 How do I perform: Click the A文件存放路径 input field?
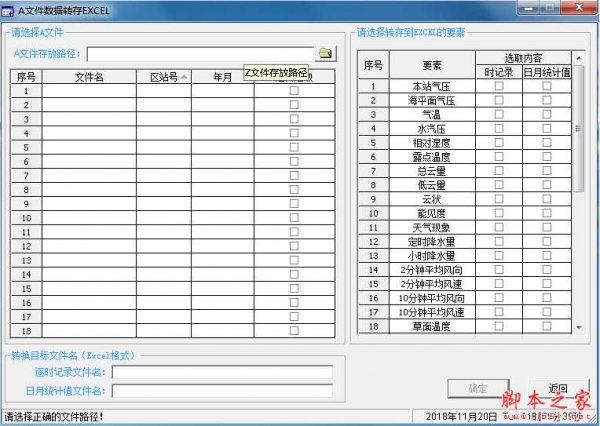[x=200, y=54]
